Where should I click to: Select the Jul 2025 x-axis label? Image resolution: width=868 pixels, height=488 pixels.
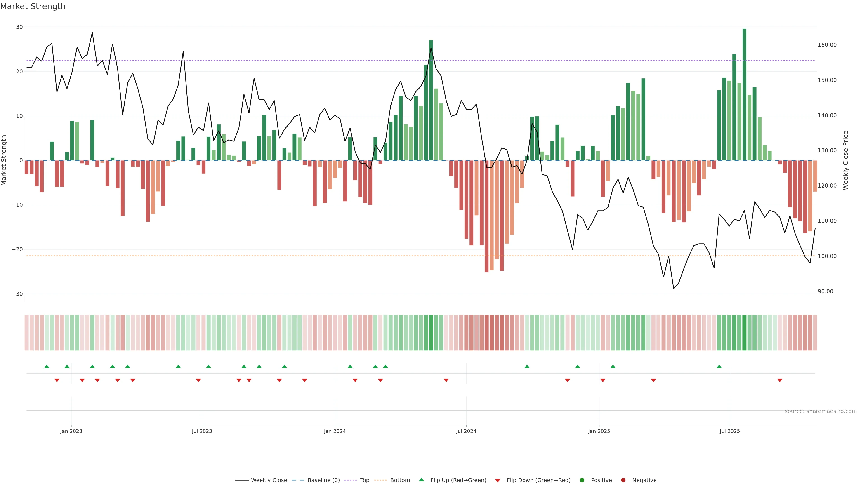click(x=729, y=431)
